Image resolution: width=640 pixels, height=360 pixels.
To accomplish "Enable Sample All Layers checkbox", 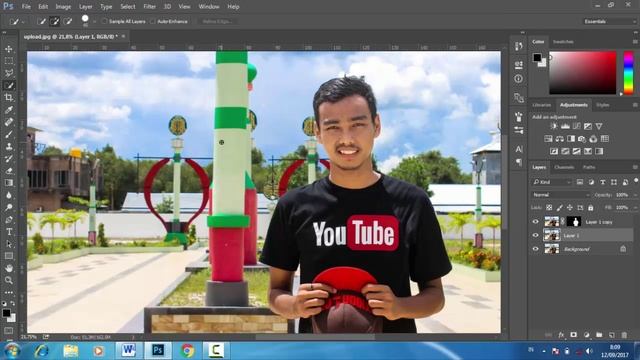I will tap(104, 21).
